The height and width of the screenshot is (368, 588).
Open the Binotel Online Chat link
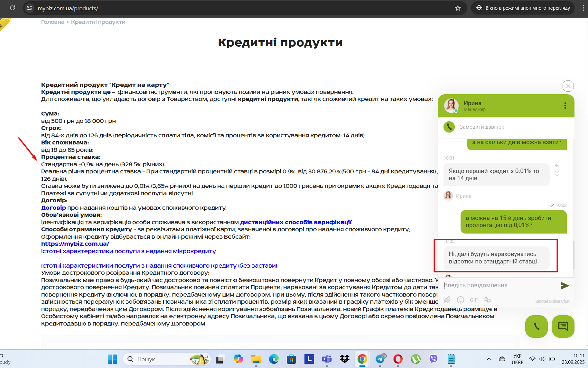pyautogui.click(x=552, y=301)
